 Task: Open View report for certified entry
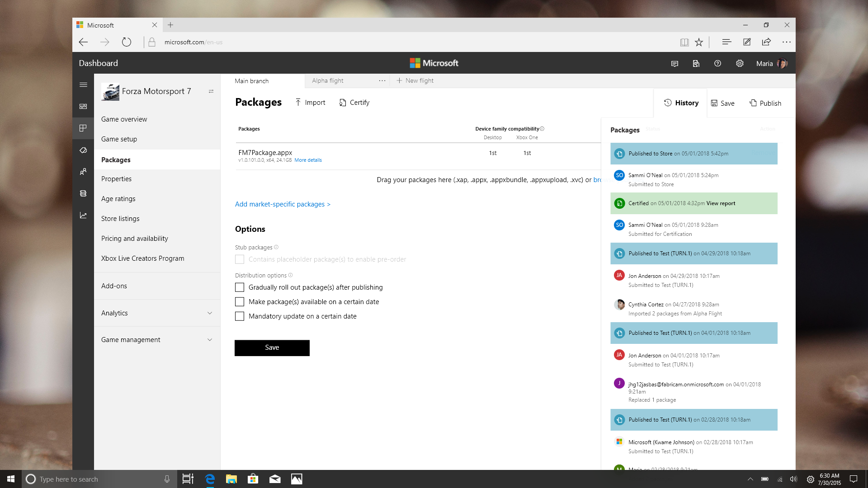[x=721, y=203]
